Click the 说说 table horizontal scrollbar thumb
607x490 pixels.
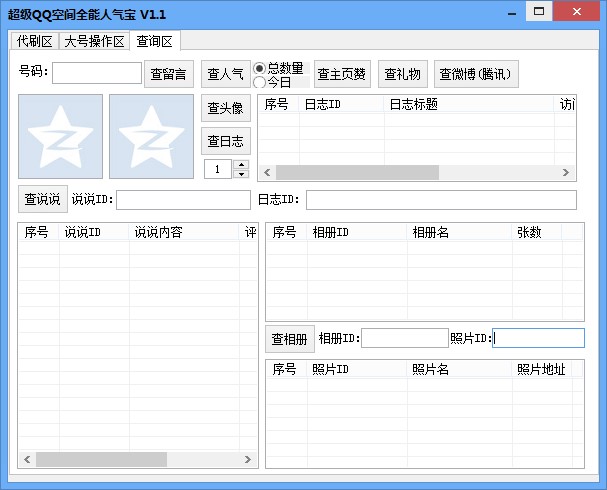101,459
